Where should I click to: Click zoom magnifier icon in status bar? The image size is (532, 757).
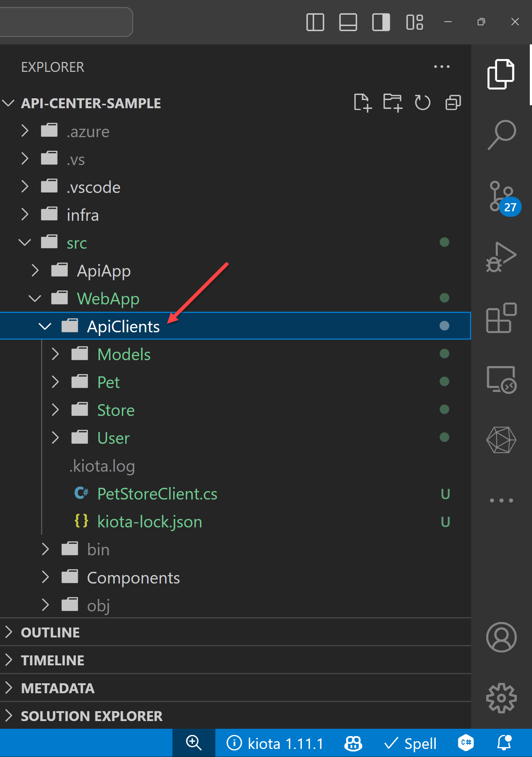click(x=194, y=743)
